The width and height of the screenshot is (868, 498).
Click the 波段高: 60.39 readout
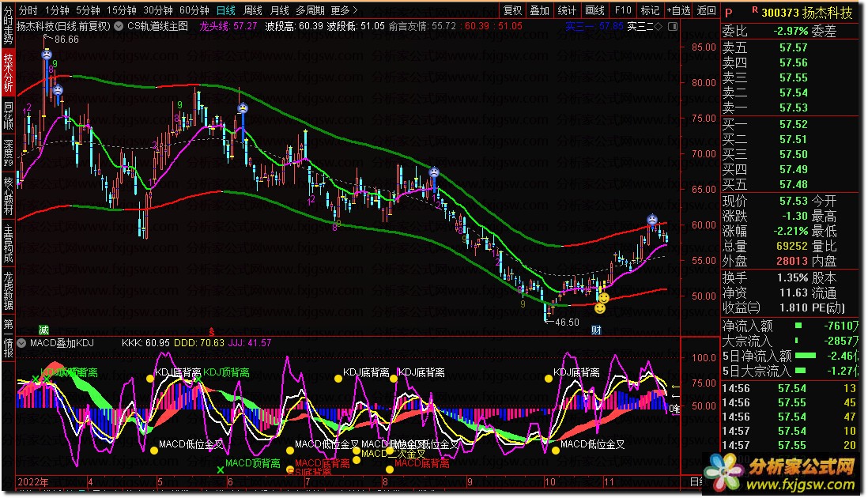pyautogui.click(x=294, y=26)
